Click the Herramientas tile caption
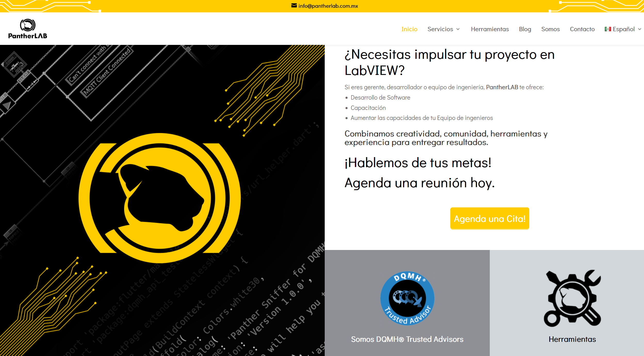644x356 pixels. pos(572,339)
